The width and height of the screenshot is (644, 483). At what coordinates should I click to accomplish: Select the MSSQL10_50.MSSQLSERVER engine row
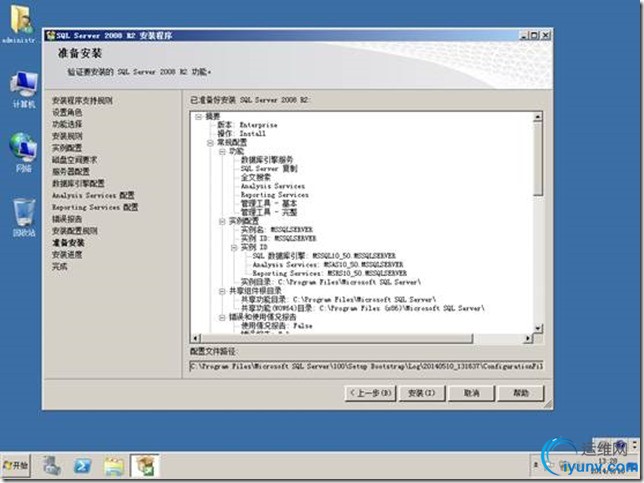pos(324,256)
